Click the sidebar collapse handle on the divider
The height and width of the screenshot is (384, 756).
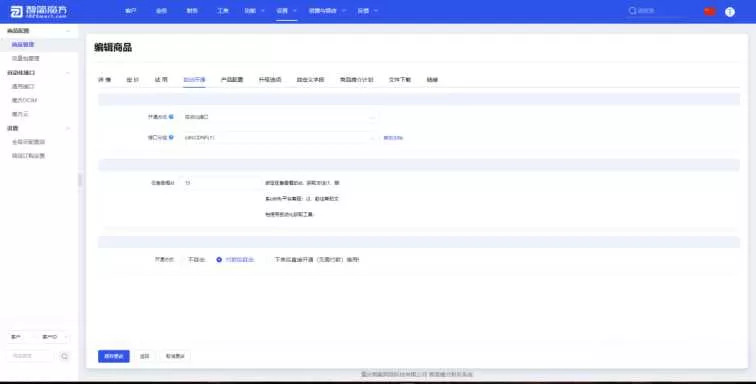(x=80, y=180)
